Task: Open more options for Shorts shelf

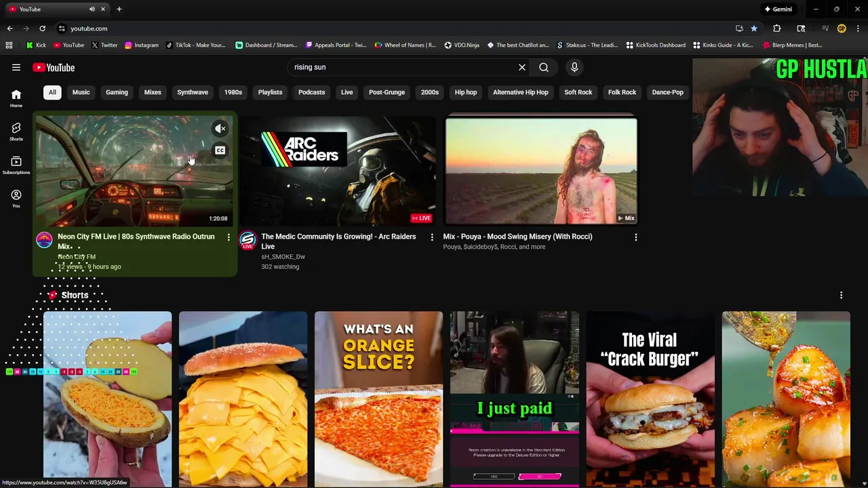Action: pyautogui.click(x=841, y=296)
